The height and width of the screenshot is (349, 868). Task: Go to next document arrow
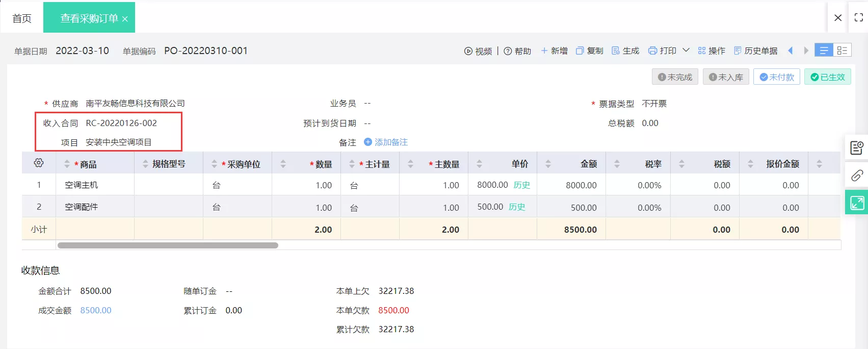806,51
